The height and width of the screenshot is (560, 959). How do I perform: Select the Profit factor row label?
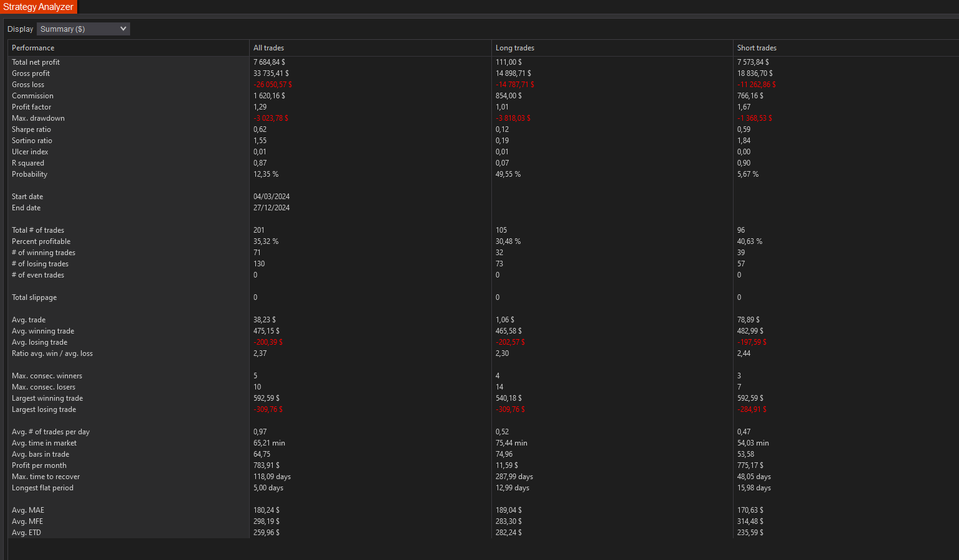point(31,107)
